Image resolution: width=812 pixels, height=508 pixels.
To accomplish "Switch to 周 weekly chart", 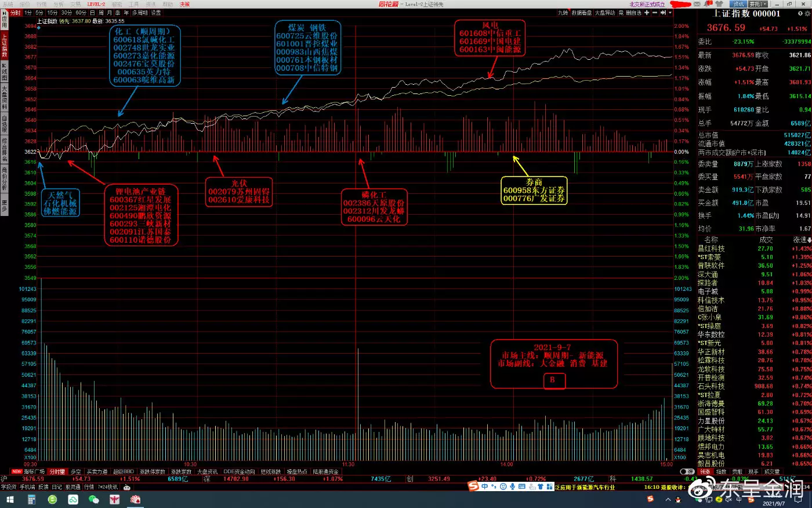I will [x=101, y=13].
